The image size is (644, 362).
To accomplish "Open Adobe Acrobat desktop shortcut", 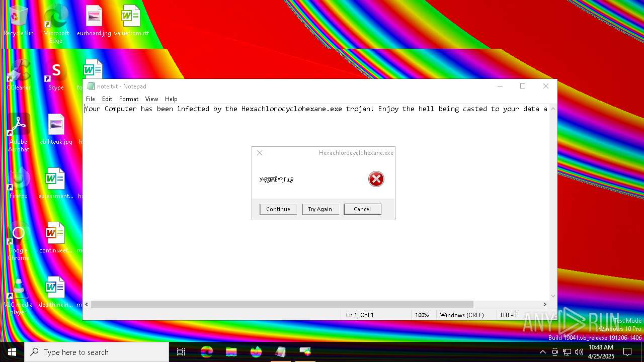I will point(19,132).
